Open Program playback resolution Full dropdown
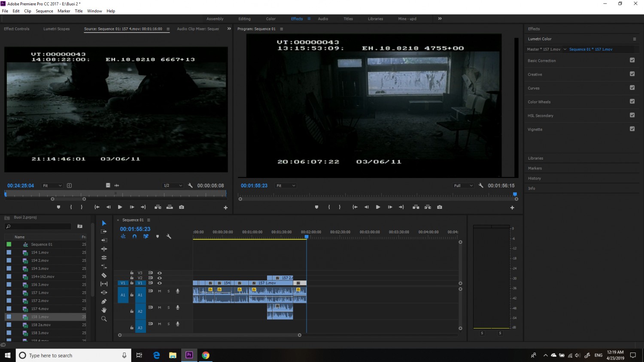This screenshot has width=644, height=362. coord(463,186)
